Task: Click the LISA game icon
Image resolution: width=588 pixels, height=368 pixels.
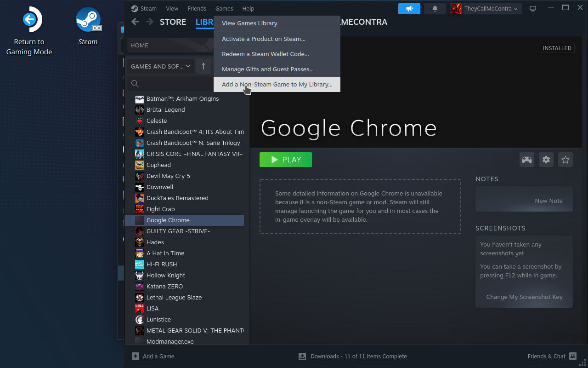Action: [x=140, y=308]
